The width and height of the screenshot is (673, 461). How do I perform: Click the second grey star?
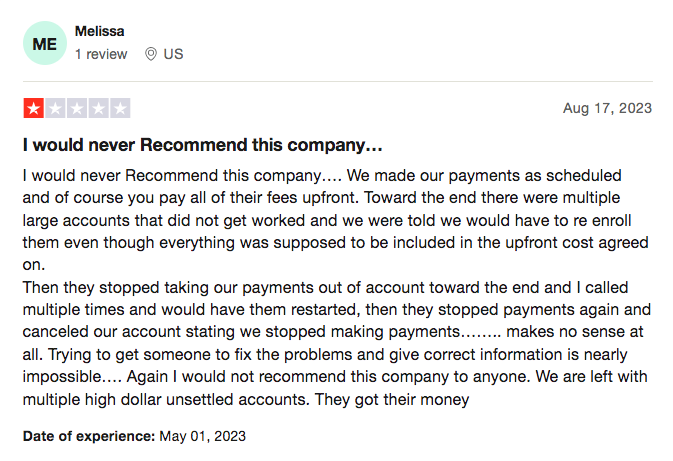pos(55,108)
